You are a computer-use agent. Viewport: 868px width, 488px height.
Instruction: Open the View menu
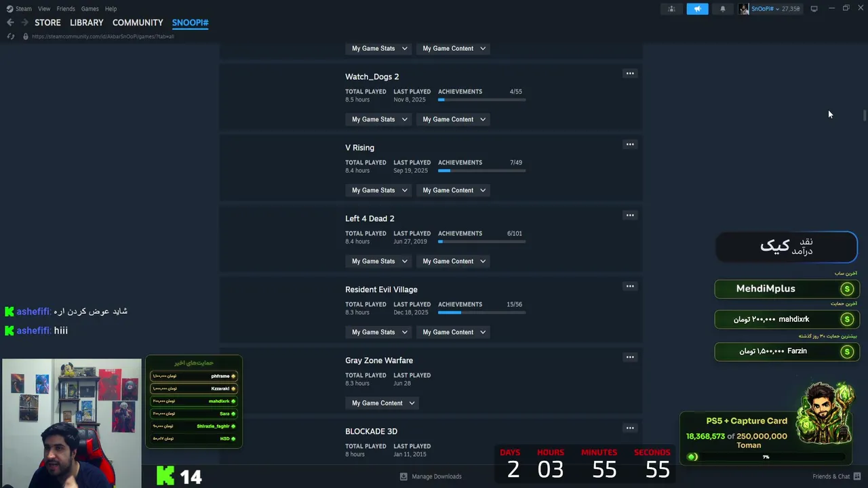(44, 9)
